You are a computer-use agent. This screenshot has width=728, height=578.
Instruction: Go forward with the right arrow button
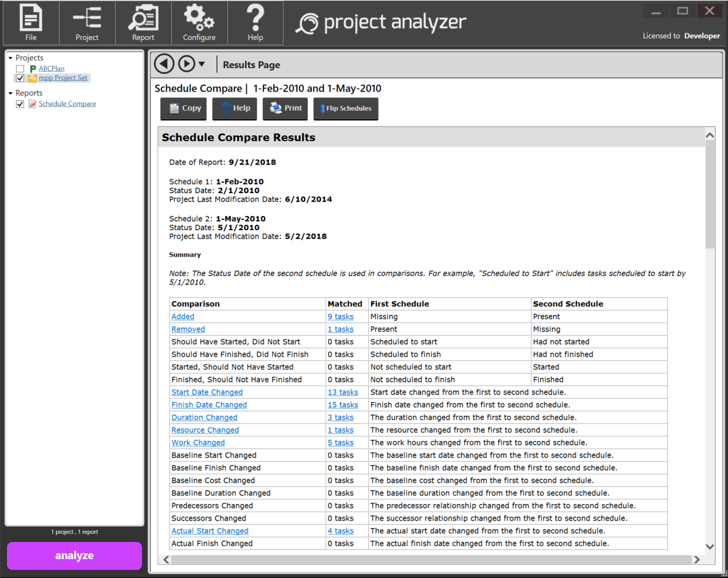(187, 64)
